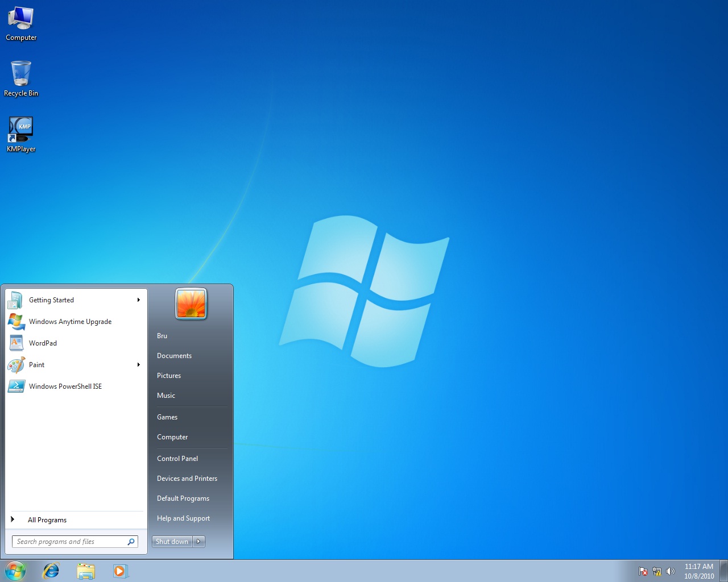Image resolution: width=728 pixels, height=582 pixels.
Task: Open Control Panel from the Start menu
Action: tap(177, 459)
